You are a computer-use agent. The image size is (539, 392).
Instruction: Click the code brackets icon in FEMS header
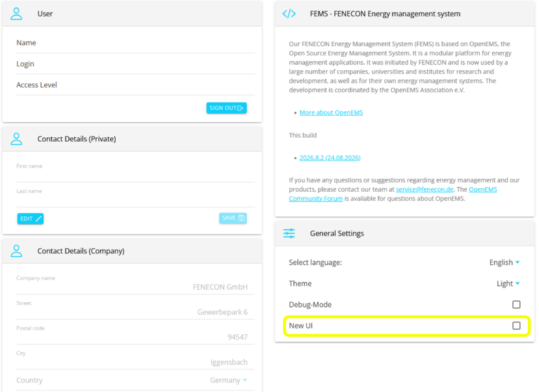pyautogui.click(x=289, y=14)
